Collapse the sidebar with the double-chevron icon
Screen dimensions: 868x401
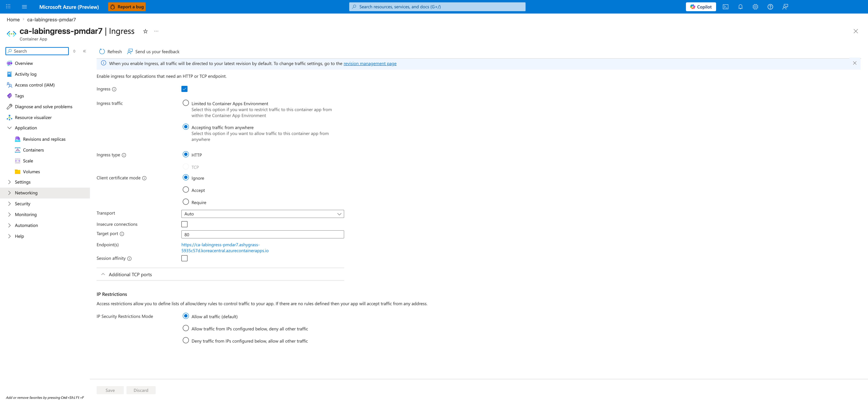tap(85, 51)
